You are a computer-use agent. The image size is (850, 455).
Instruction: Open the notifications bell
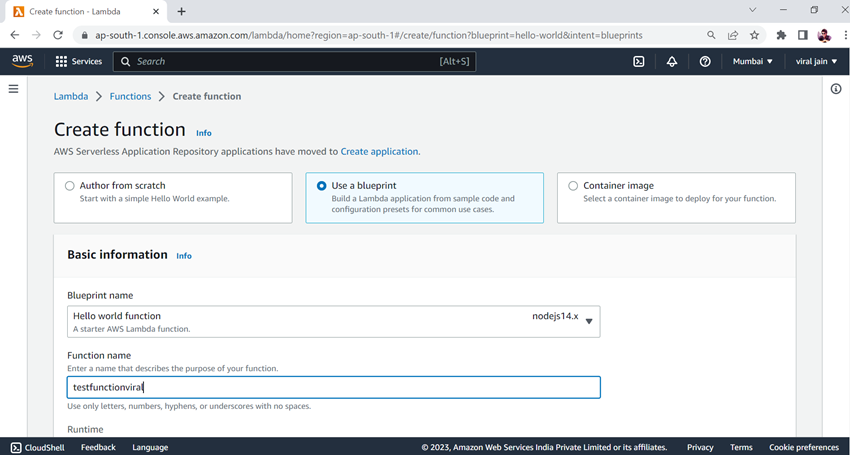pyautogui.click(x=672, y=61)
